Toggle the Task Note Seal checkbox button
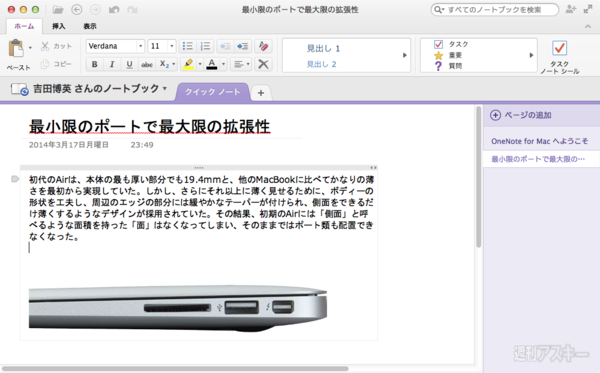This screenshot has height=373, width=600. pyautogui.click(x=559, y=57)
